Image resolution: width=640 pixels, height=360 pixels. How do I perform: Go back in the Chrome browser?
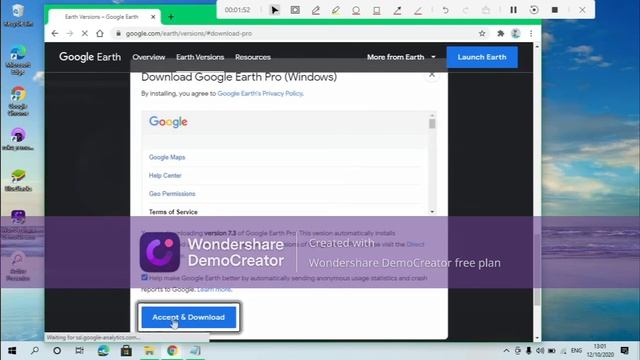55,33
